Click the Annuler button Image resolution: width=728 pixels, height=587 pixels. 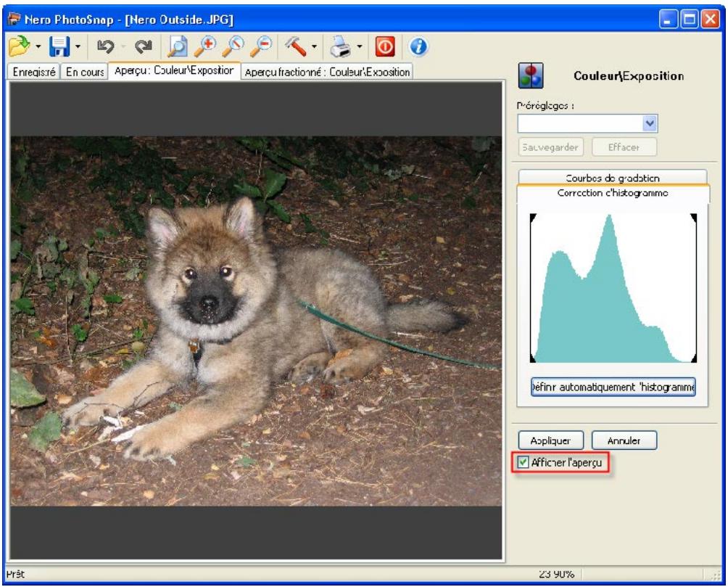(624, 440)
